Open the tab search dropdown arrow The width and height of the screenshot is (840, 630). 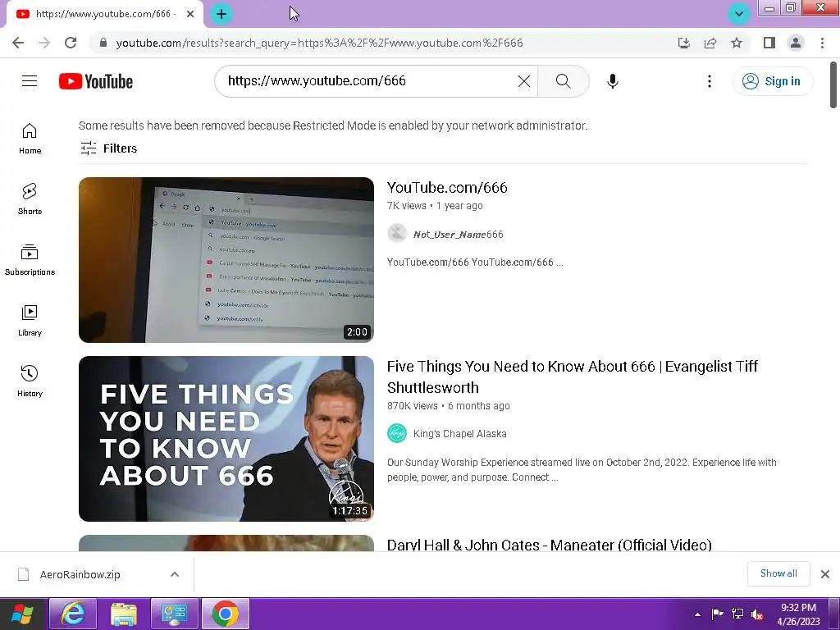point(739,14)
